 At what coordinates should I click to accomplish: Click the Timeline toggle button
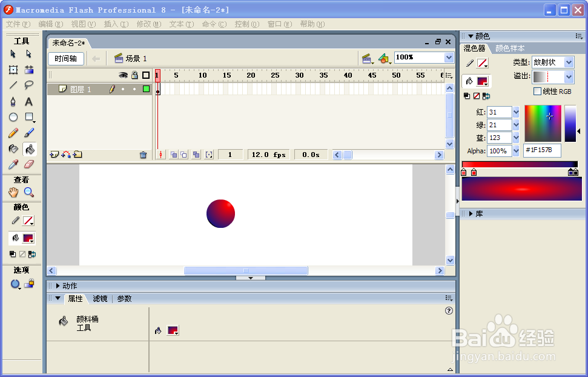pos(66,59)
